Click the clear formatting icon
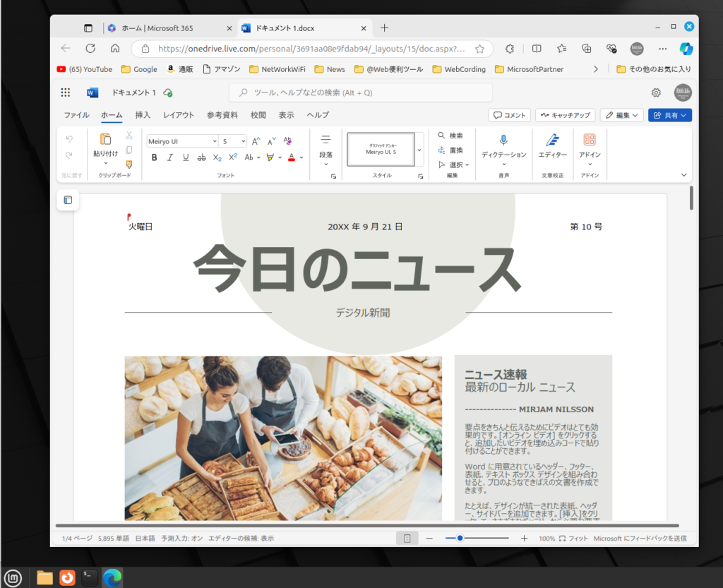Image resolution: width=723 pixels, height=588 pixels. (287, 140)
